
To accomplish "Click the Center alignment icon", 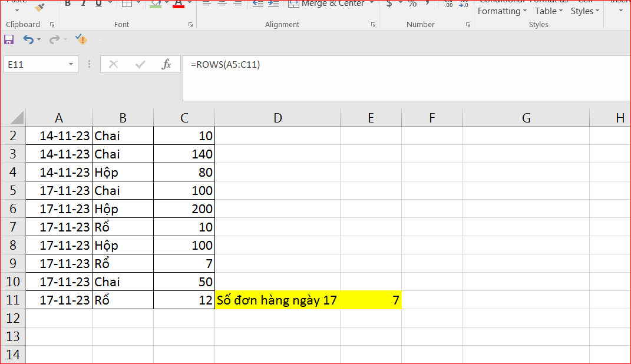I will [x=222, y=3].
